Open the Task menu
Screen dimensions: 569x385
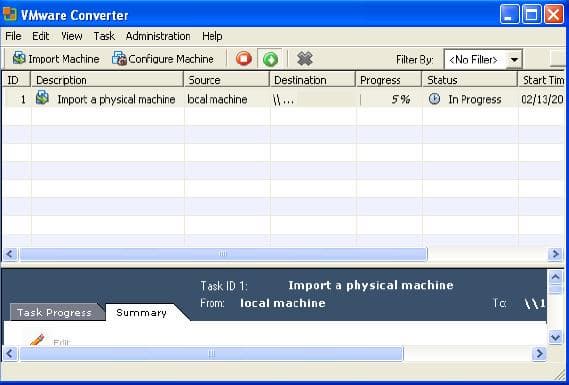pos(104,36)
